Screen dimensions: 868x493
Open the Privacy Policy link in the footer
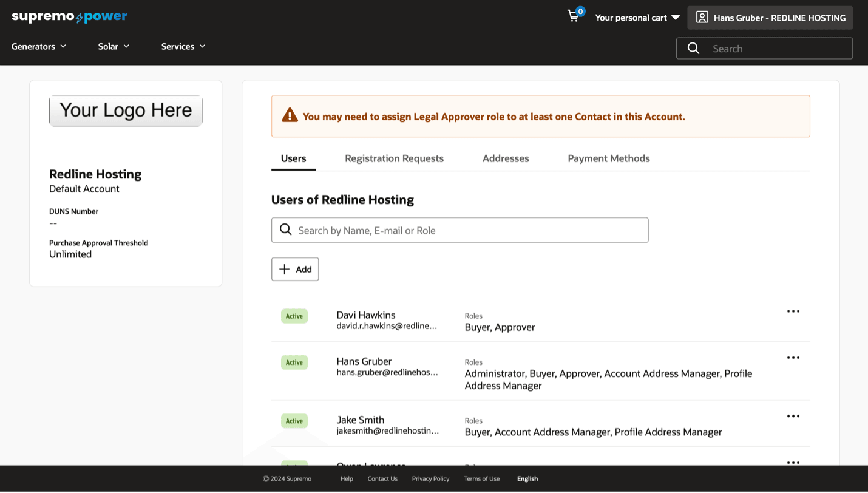(430, 478)
